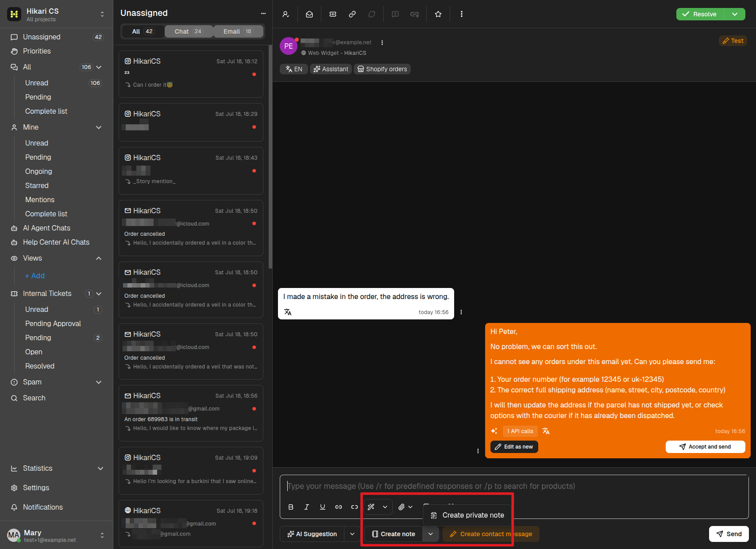756x549 pixels.
Task: Open the three-dot menu beside the customer message
Action: 461,312
